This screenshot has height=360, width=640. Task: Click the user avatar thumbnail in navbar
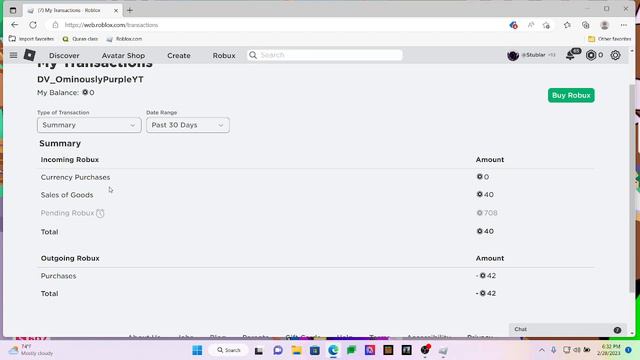513,55
